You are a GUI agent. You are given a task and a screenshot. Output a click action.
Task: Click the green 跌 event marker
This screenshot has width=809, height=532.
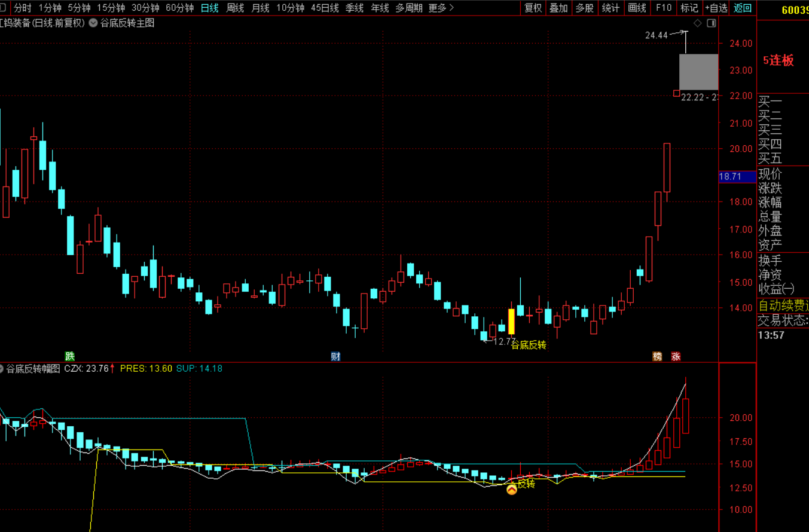pyautogui.click(x=70, y=356)
